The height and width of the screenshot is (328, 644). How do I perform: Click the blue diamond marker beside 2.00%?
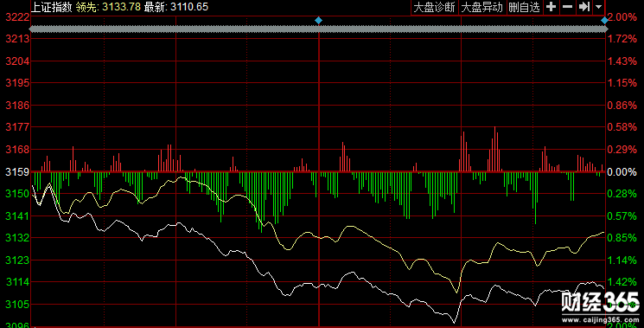tap(604, 20)
